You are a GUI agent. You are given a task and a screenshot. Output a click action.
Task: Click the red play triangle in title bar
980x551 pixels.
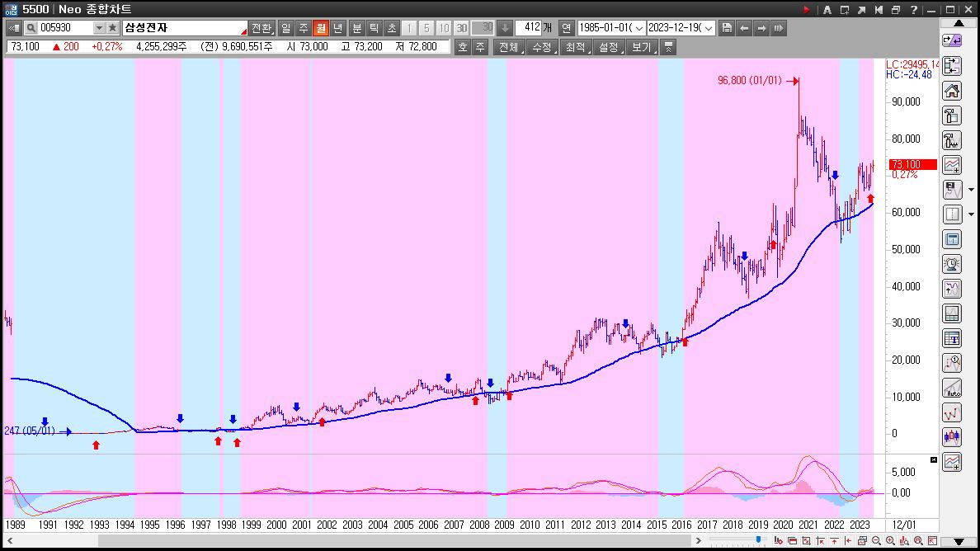[x=806, y=10]
